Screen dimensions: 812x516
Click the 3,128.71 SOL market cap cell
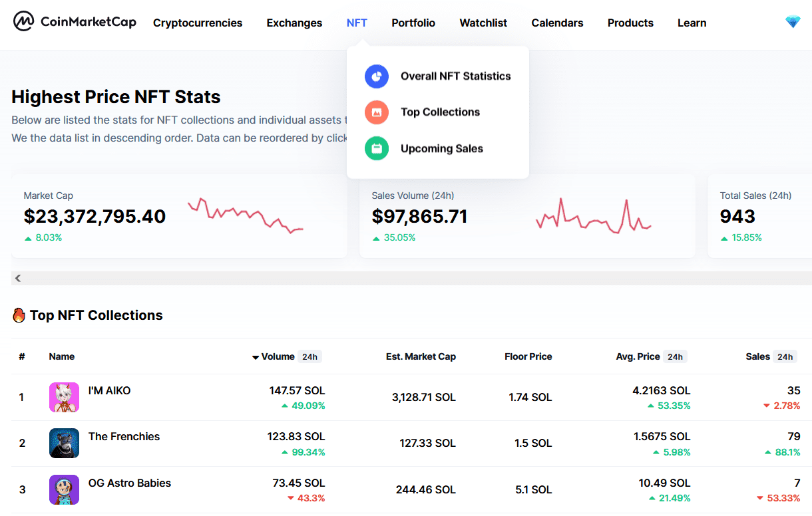424,397
